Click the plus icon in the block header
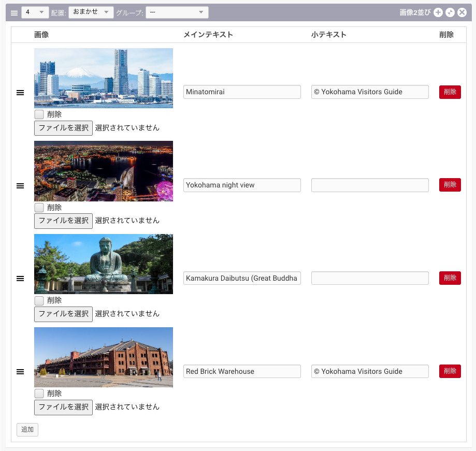This screenshot has width=476, height=451. click(438, 12)
